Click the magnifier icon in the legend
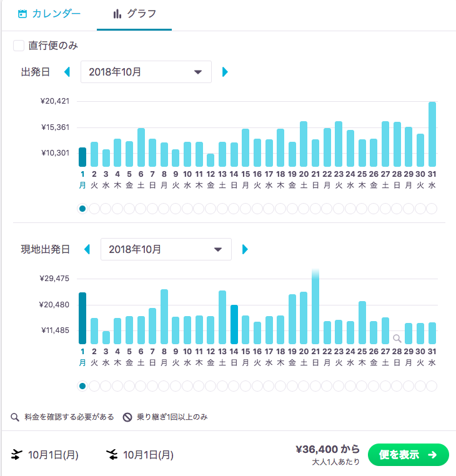Image resolution: width=456 pixels, height=476 pixels. (15, 417)
